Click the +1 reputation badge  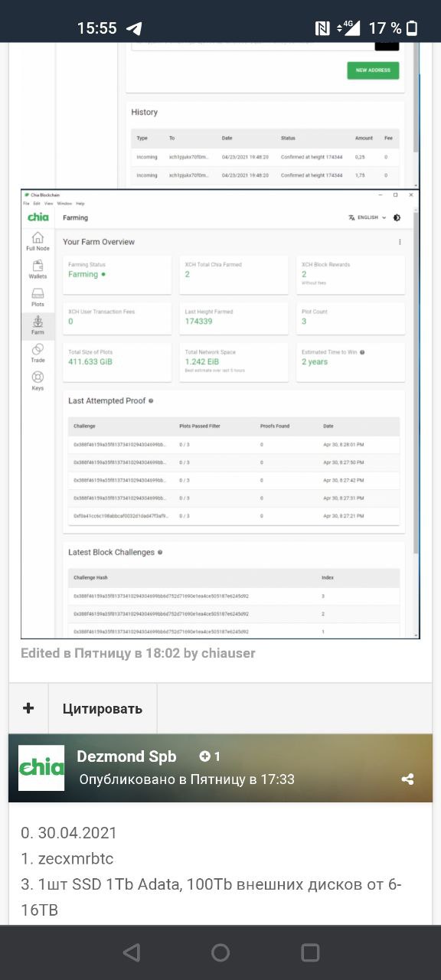(210, 756)
